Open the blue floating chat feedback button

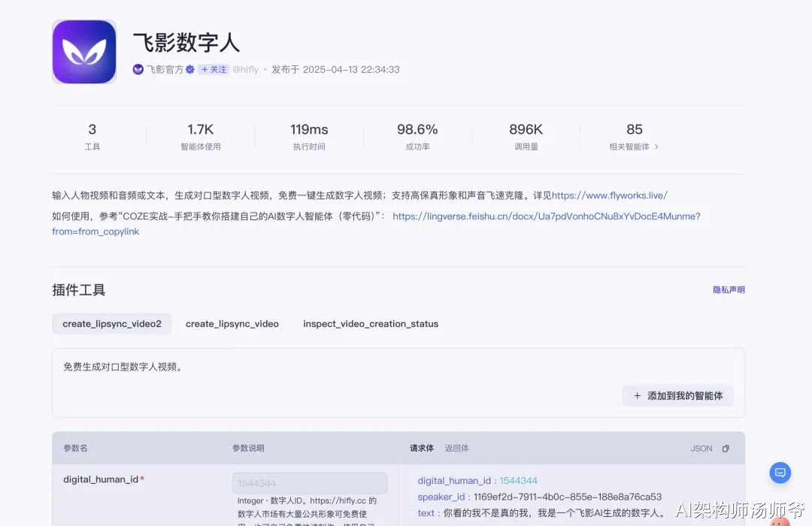[x=780, y=473]
